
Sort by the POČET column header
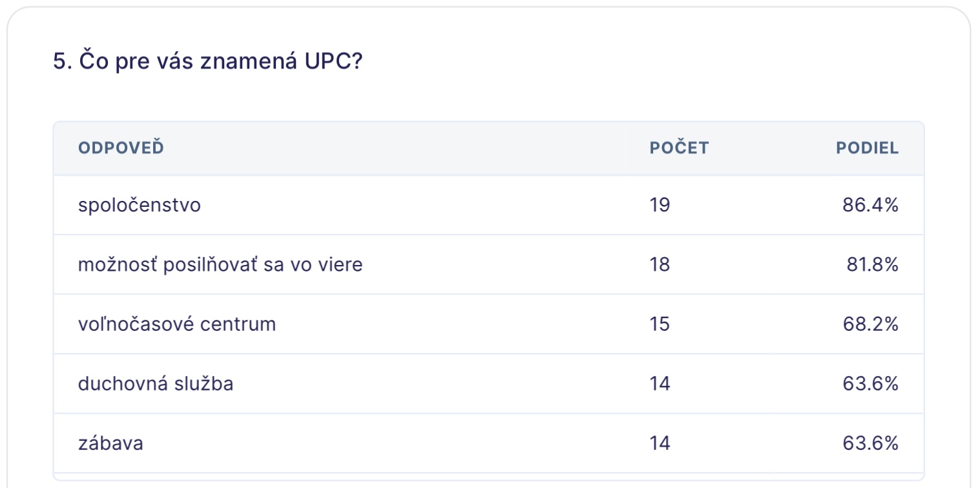pos(679,148)
